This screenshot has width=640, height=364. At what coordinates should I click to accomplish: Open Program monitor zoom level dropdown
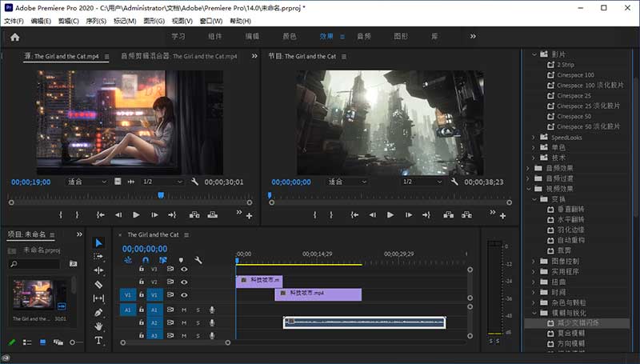[347, 182]
